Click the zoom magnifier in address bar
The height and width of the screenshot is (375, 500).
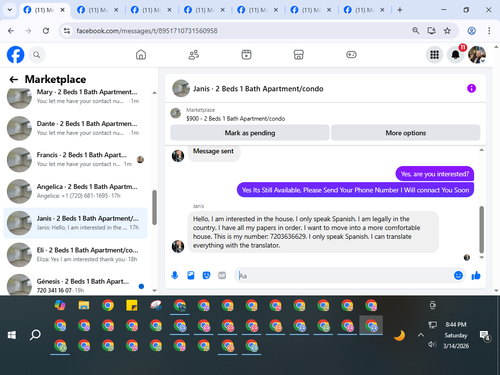point(416,31)
